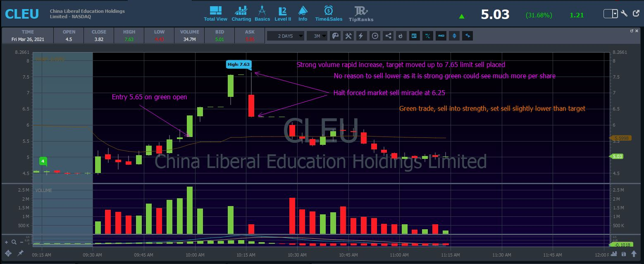644x264 pixels.
Task: Click the 1.21 net change value
Action: (577, 15)
